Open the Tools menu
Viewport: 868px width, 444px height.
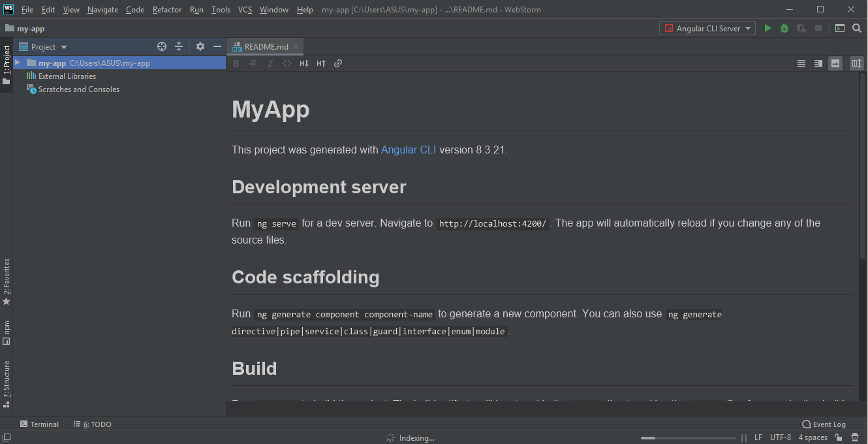pyautogui.click(x=221, y=10)
